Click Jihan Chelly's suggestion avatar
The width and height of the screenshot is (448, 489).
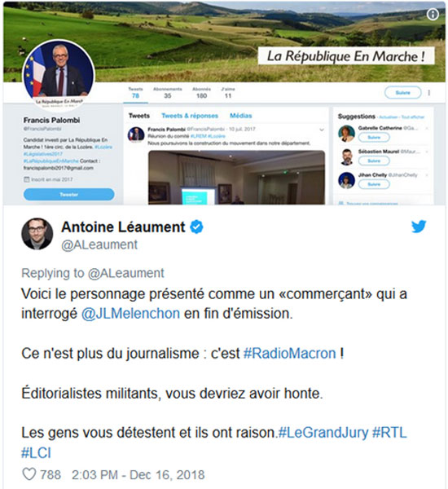[x=346, y=180]
